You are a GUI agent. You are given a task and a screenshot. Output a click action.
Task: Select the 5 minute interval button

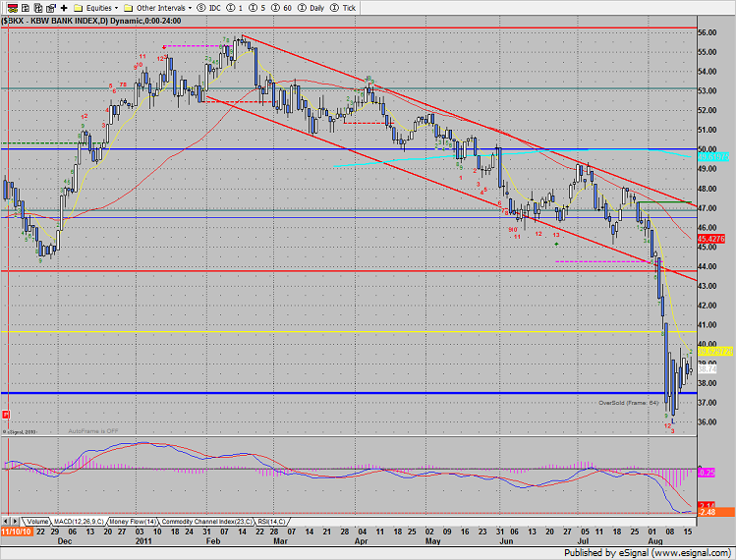point(256,8)
